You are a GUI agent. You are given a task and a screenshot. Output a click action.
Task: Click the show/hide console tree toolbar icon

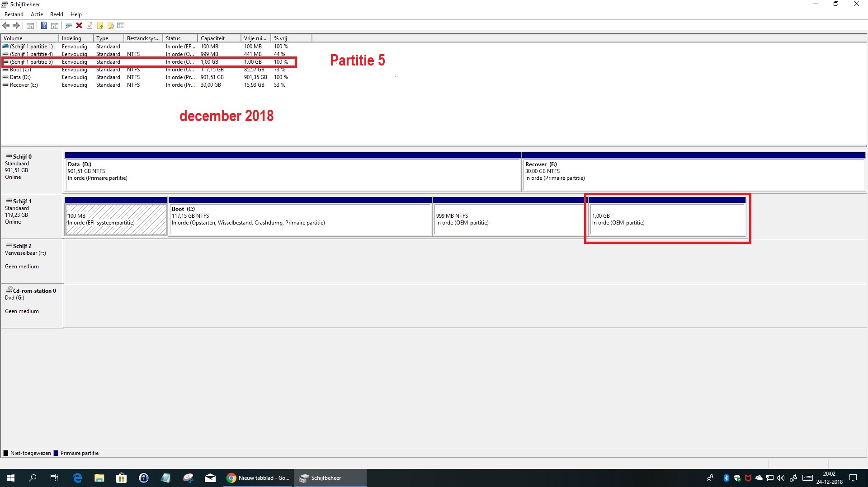30,25
